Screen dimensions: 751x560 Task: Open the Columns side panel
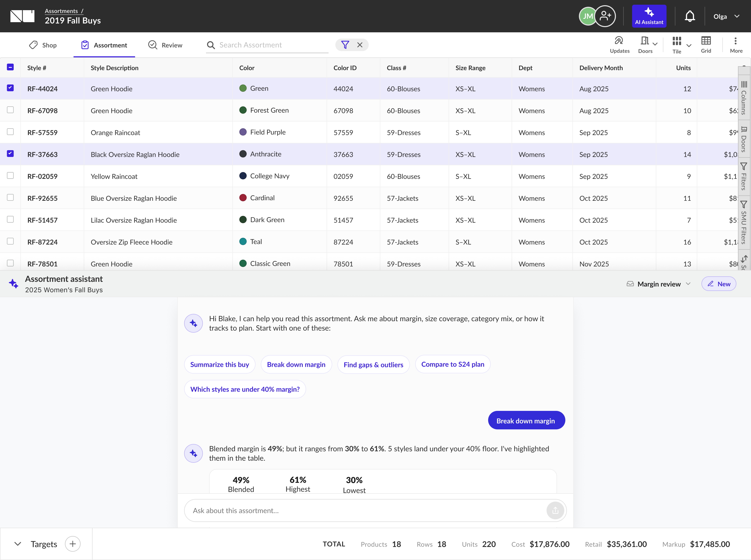click(x=743, y=98)
